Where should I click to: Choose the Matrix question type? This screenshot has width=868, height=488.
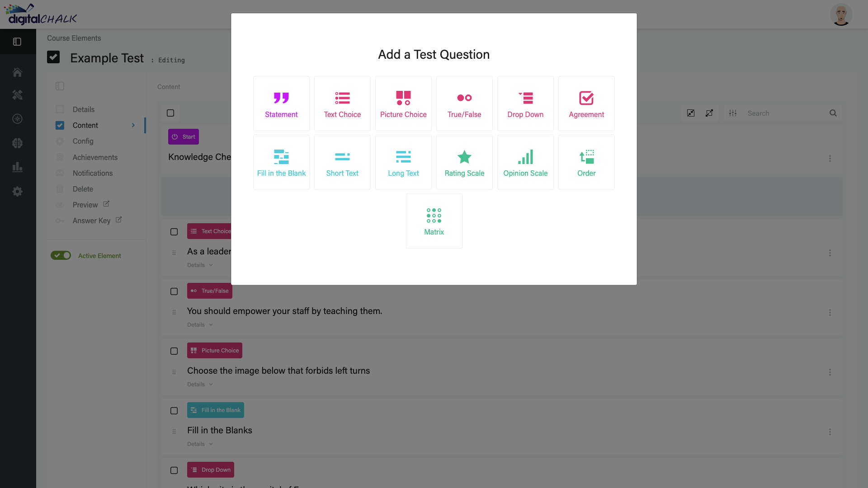434,221
